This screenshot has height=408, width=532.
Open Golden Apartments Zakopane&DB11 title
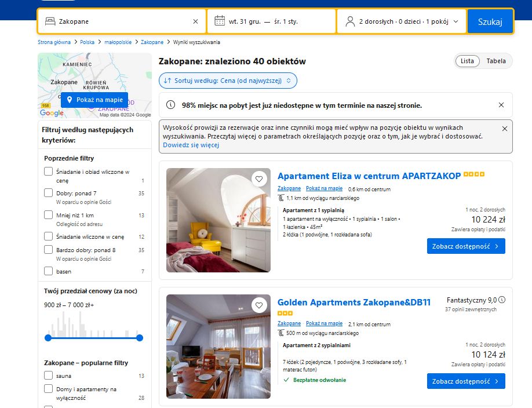click(354, 302)
